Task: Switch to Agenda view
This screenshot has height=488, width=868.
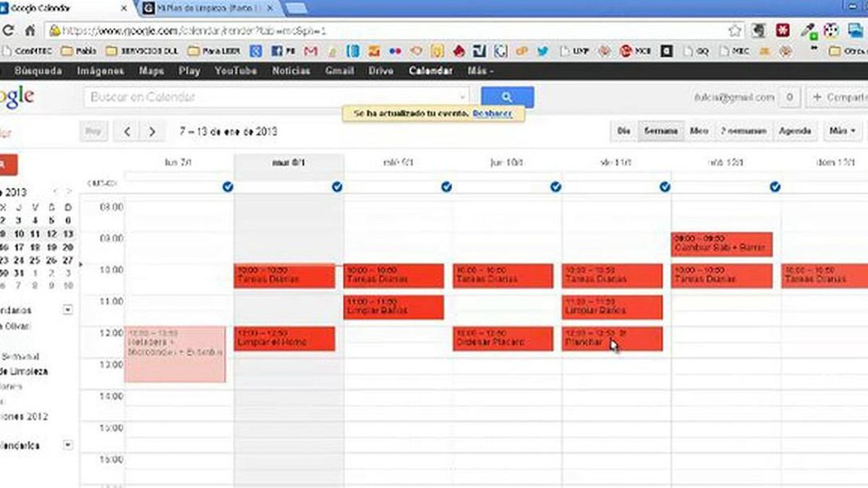Action: click(795, 132)
